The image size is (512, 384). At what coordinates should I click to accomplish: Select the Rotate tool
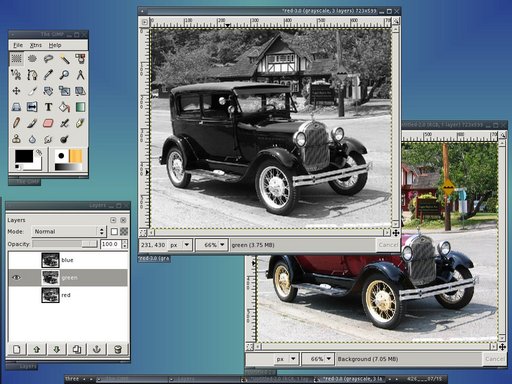[48, 91]
